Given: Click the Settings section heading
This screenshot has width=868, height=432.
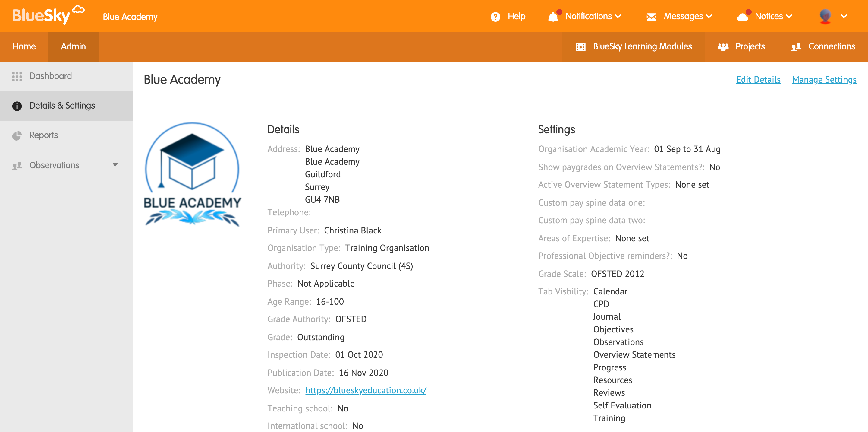Looking at the screenshot, I should pos(556,129).
